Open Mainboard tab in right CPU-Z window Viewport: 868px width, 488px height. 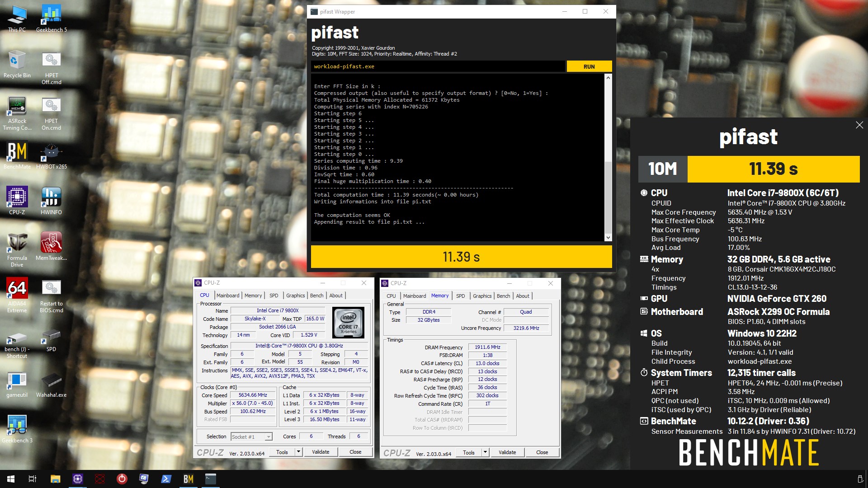415,296
